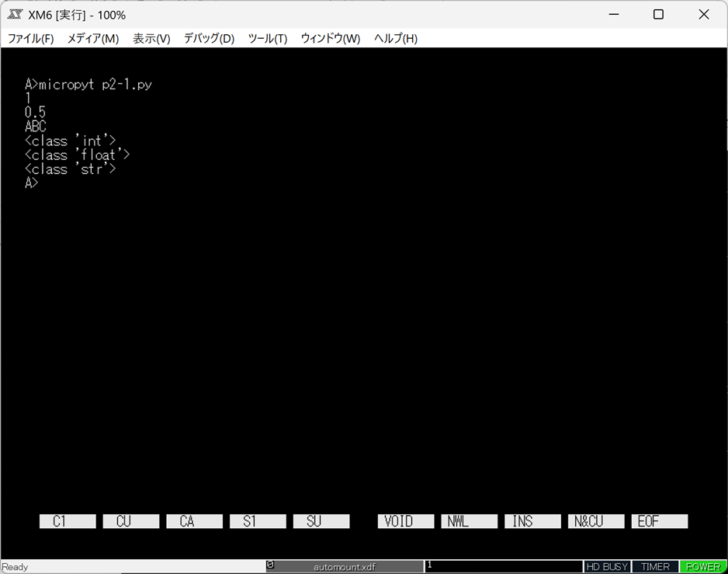The height and width of the screenshot is (574, 728).
Task: Click the XM6 app icon in title bar
Action: click(x=15, y=15)
